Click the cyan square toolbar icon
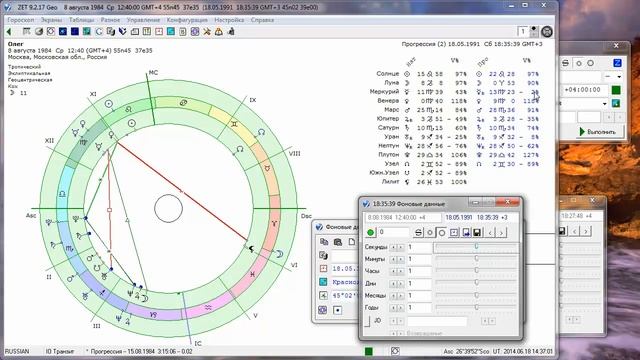 point(171,31)
